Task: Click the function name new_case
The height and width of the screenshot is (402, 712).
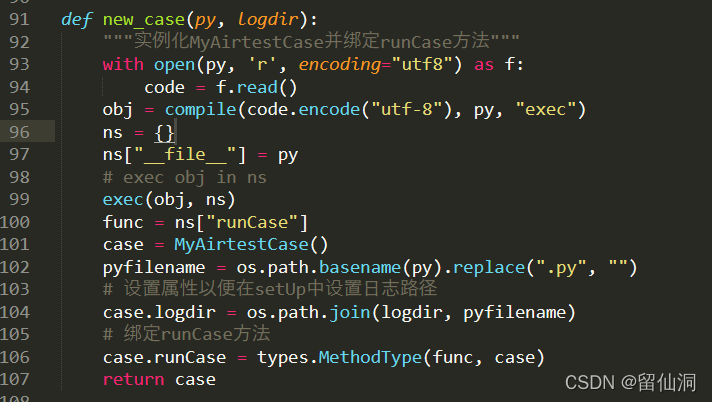Action: (x=143, y=20)
